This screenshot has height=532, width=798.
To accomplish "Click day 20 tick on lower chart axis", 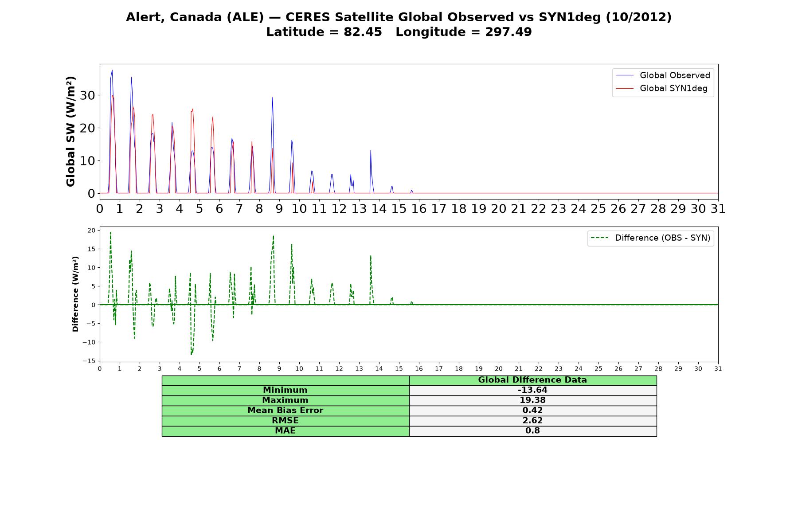I will point(499,369).
